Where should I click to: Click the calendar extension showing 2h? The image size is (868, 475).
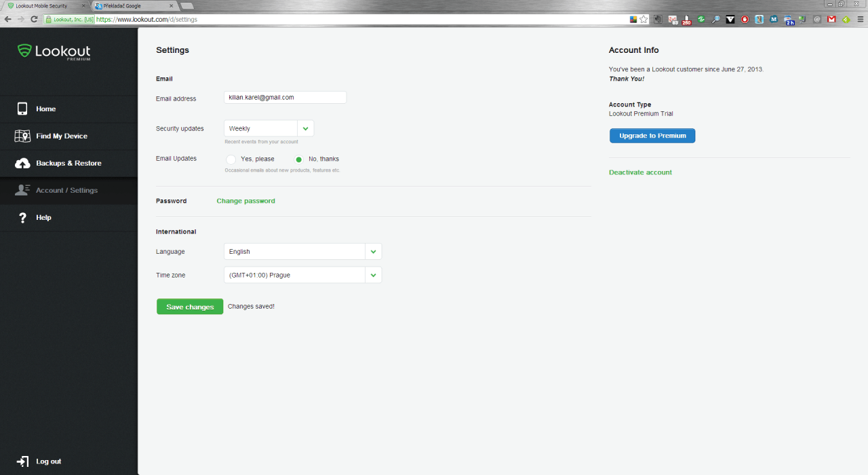pyautogui.click(x=789, y=20)
